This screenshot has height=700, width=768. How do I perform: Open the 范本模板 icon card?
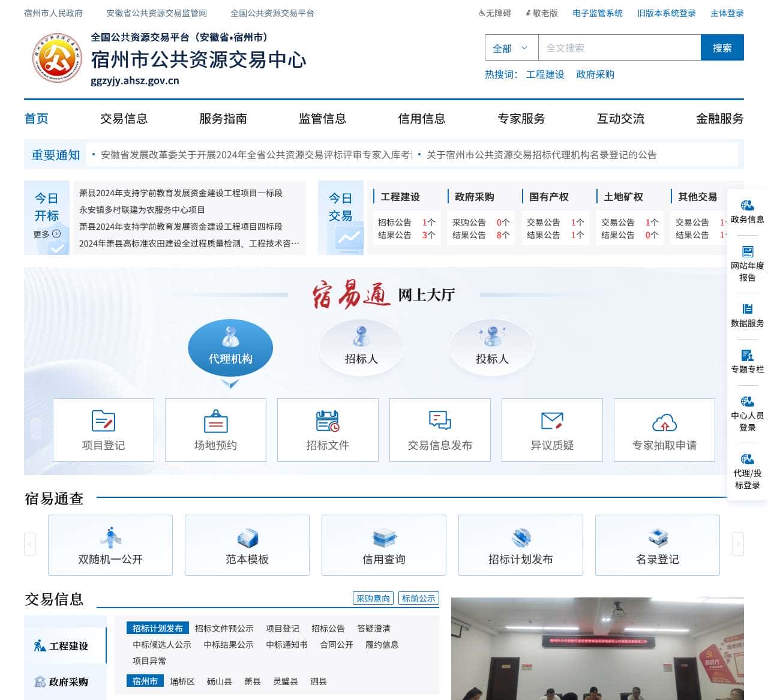pos(247,545)
